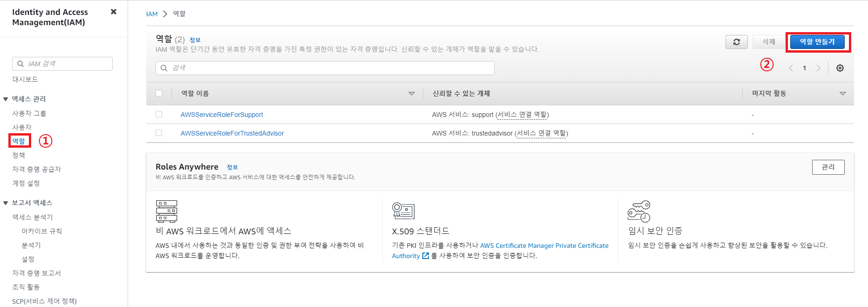Click the server workload icon
The width and height of the screenshot is (868, 307).
click(x=167, y=211)
